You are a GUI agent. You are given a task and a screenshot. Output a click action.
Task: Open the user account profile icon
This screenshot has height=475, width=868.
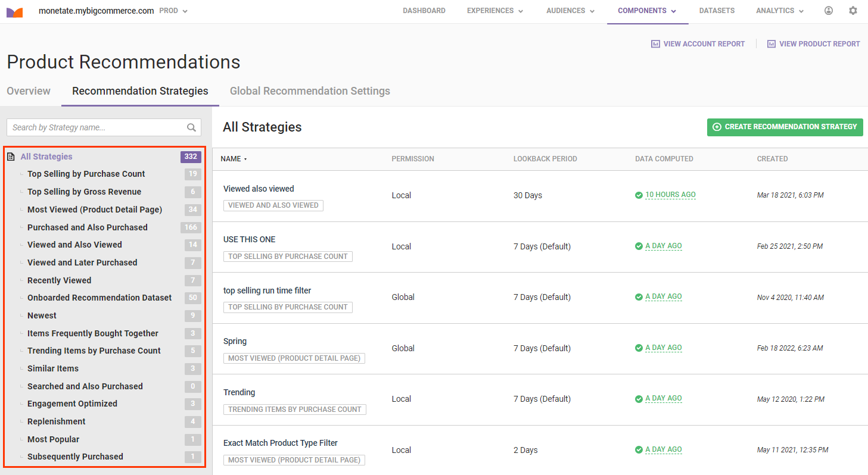click(829, 11)
